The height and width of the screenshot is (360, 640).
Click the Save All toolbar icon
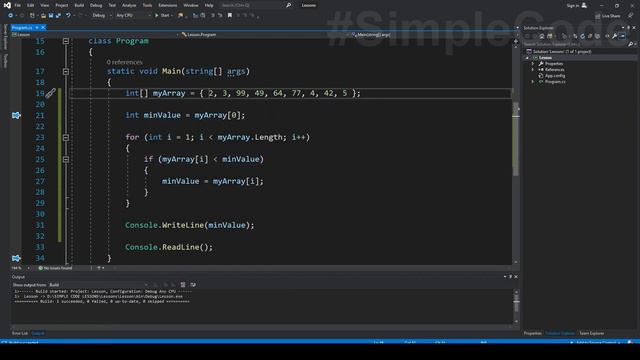(58, 16)
